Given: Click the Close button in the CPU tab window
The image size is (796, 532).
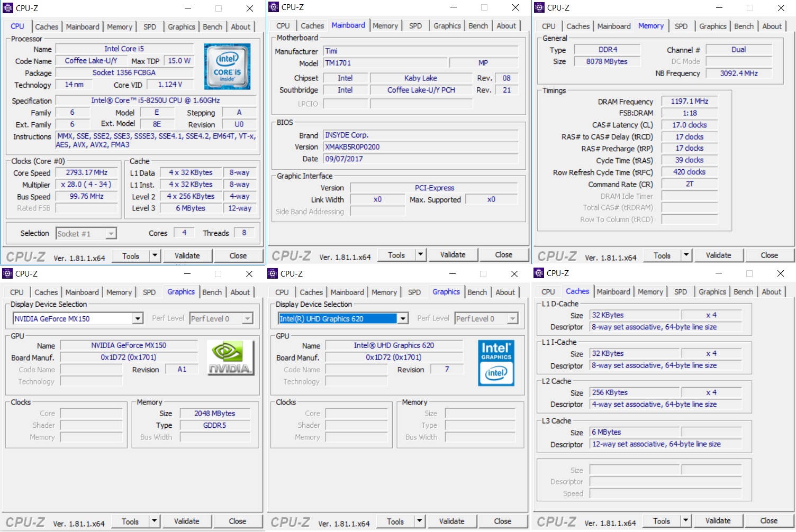Looking at the screenshot, I should coord(238,256).
